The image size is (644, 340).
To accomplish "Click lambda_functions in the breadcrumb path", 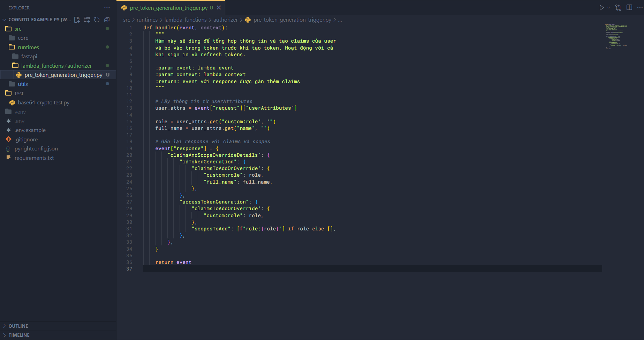I will [185, 20].
